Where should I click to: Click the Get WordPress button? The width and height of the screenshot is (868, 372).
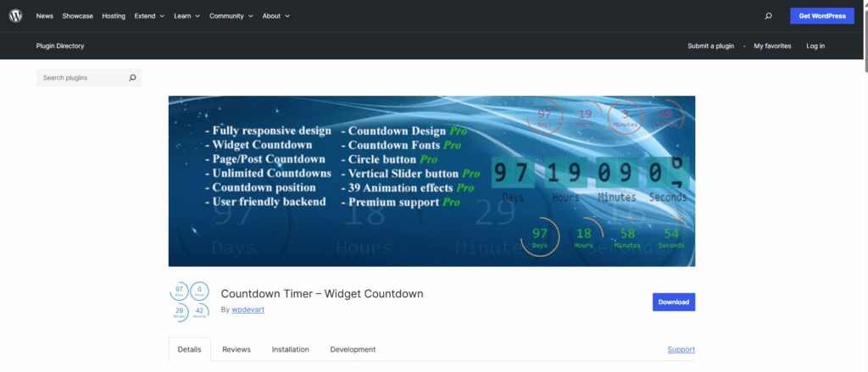coord(822,16)
